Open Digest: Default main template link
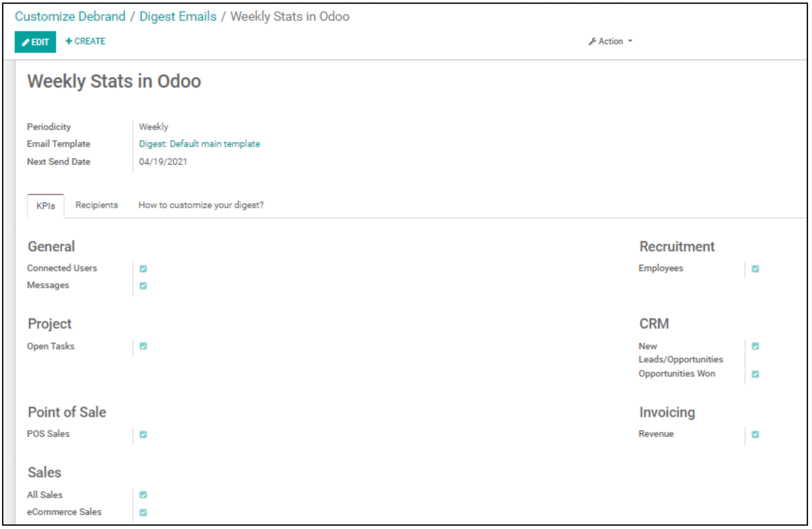The image size is (812, 529). pos(199,144)
